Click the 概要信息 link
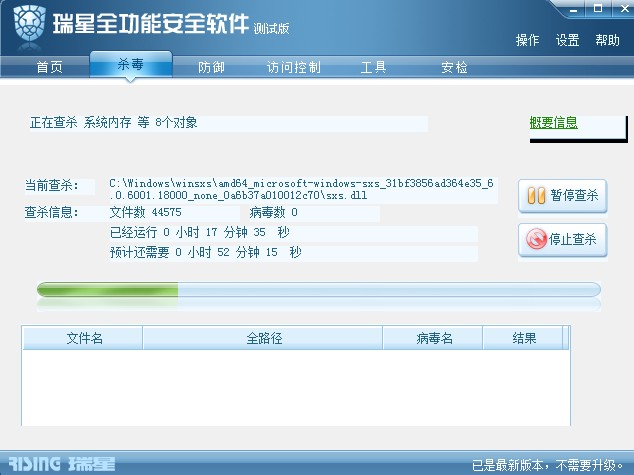The width and height of the screenshot is (634, 475). click(554, 122)
